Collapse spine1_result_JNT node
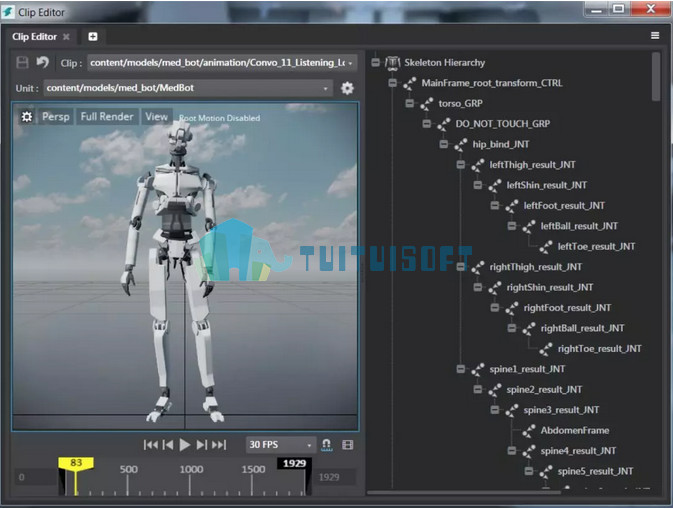 pos(461,369)
